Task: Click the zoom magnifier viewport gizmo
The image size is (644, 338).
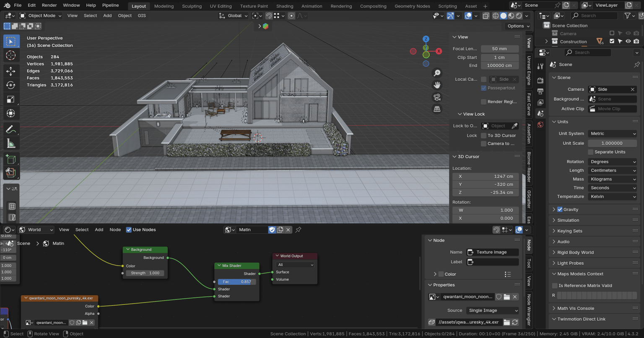Action: pyautogui.click(x=437, y=73)
